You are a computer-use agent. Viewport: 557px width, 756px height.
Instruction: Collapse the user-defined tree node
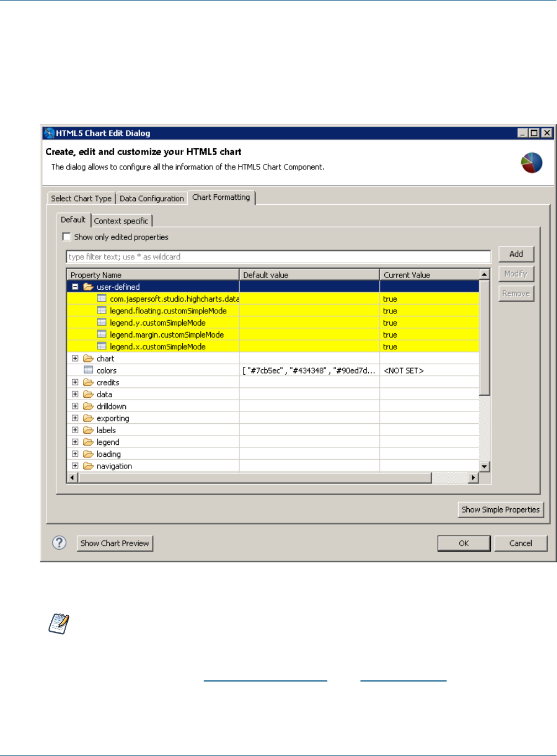point(75,287)
